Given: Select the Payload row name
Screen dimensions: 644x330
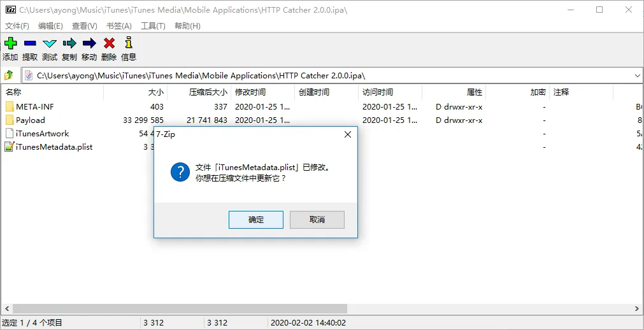Looking at the screenshot, I should pyautogui.click(x=31, y=120).
